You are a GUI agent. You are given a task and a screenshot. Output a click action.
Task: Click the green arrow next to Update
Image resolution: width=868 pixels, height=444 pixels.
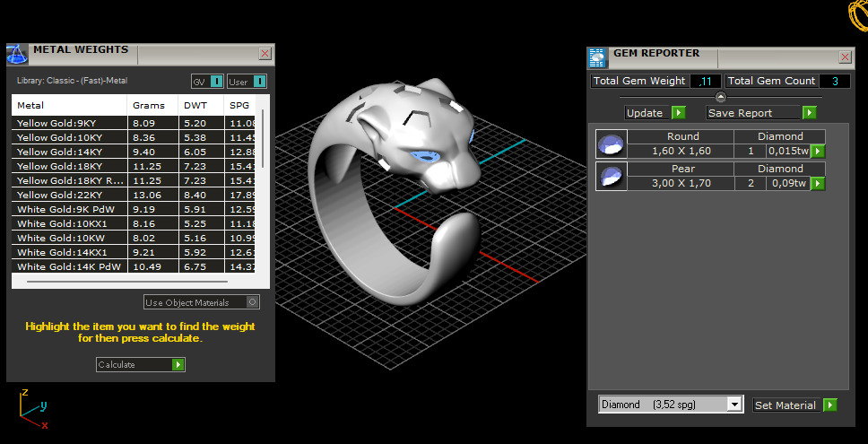[679, 113]
